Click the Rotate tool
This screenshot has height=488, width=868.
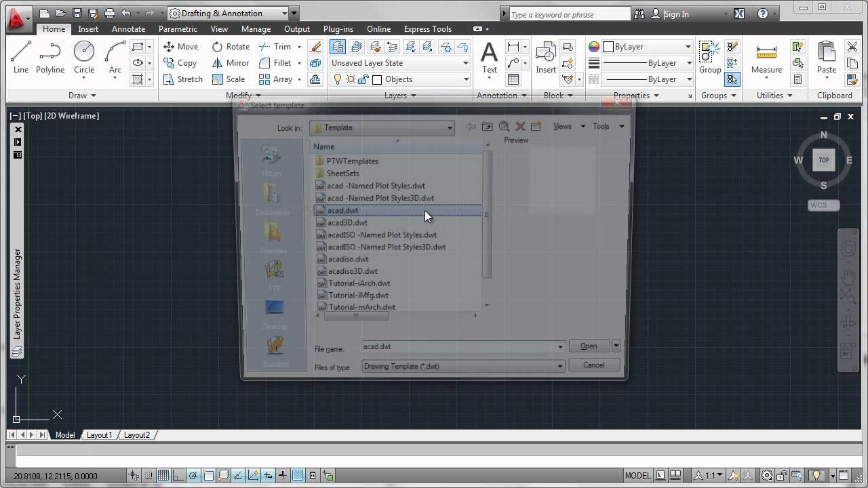click(x=231, y=47)
